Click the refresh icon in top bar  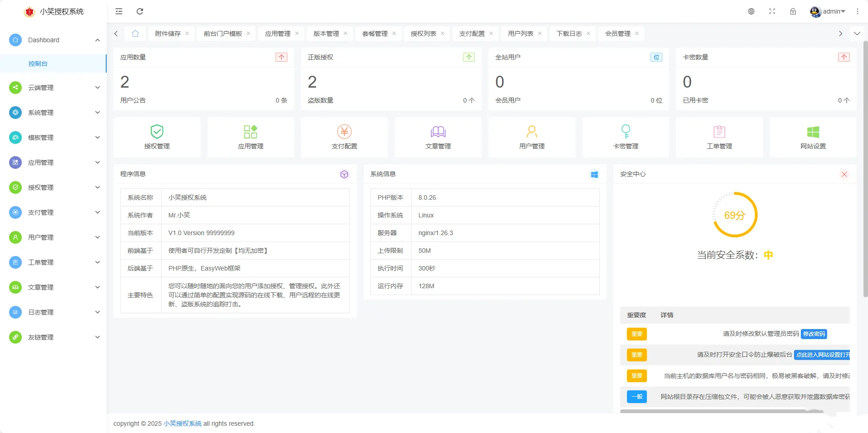(140, 11)
